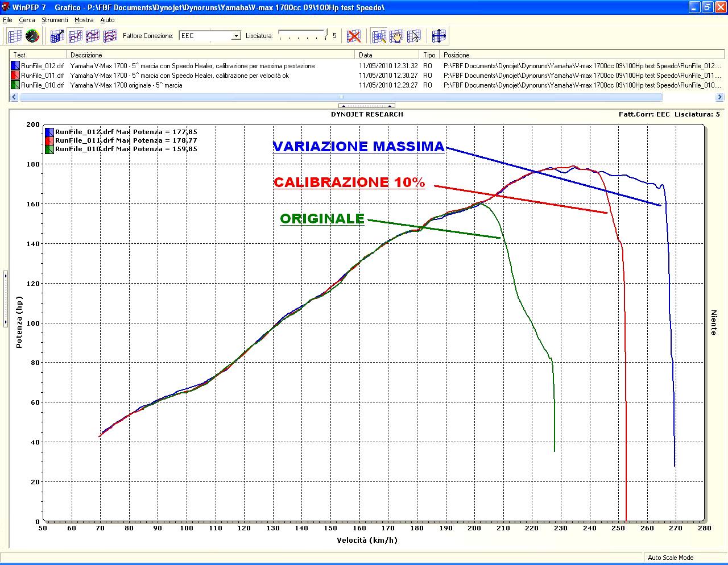Click red legend swatch for RunFile_011
This screenshot has width=728, height=565.
[x=49, y=140]
